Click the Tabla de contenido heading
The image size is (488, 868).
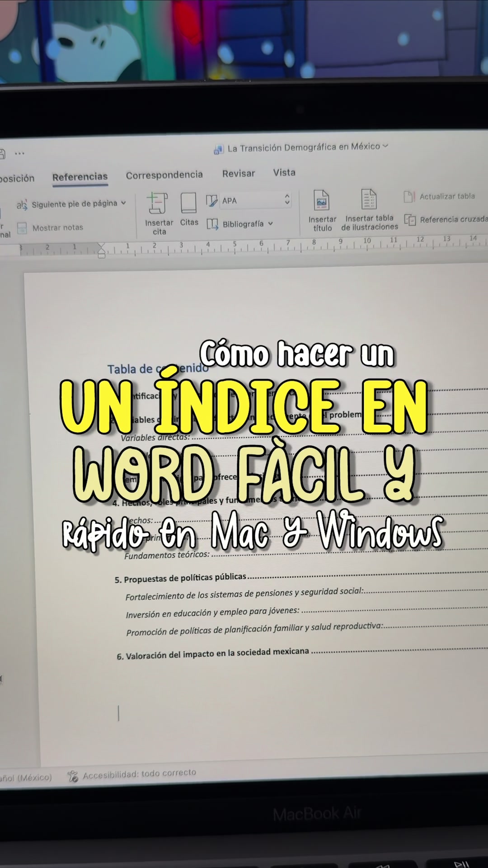(158, 368)
